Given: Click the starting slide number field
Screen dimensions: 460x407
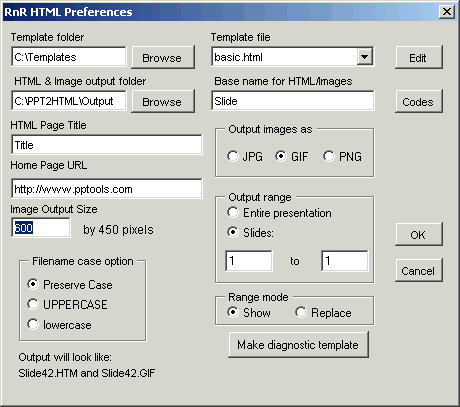Looking at the screenshot, I should 249,261.
